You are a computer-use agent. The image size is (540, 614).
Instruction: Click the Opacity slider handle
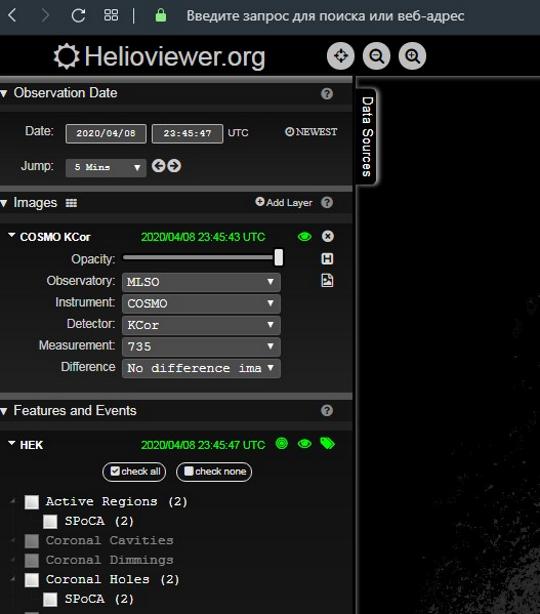(278, 258)
